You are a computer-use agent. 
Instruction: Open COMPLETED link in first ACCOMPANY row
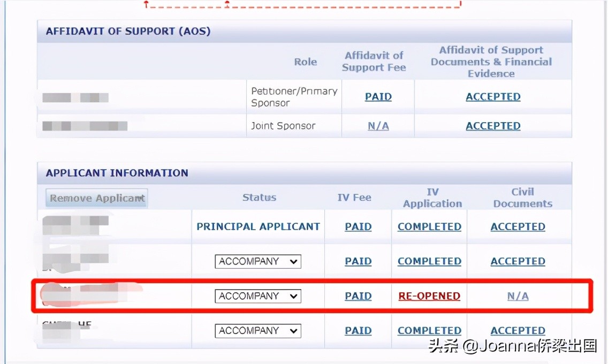(429, 261)
